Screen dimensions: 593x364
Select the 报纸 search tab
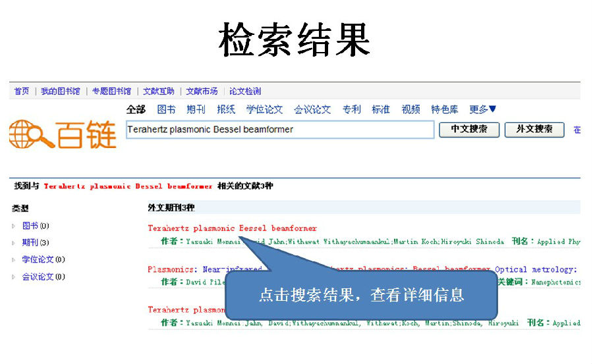(x=226, y=110)
